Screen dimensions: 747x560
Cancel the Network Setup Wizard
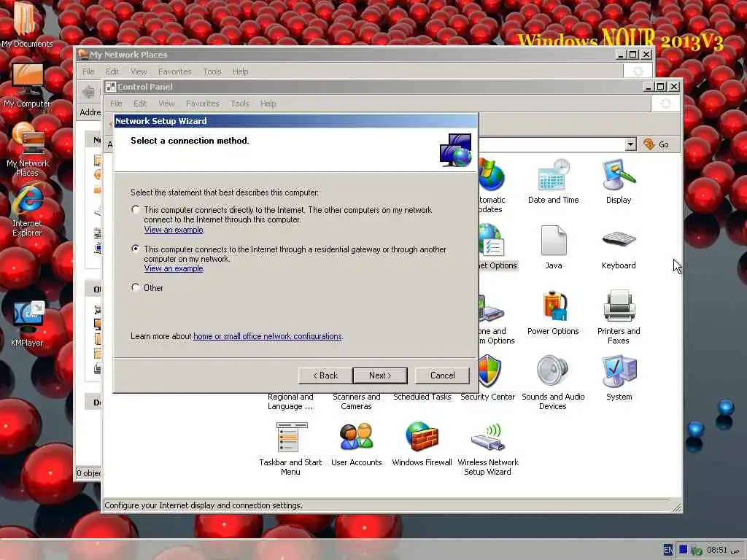[x=442, y=376]
